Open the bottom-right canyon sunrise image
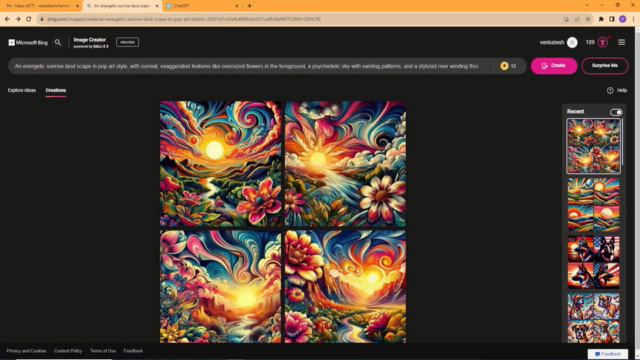This screenshot has height=360, width=640. (345, 287)
